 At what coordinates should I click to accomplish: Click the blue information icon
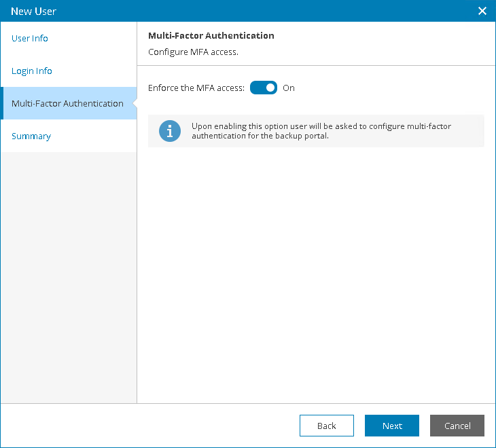pyautogui.click(x=170, y=131)
